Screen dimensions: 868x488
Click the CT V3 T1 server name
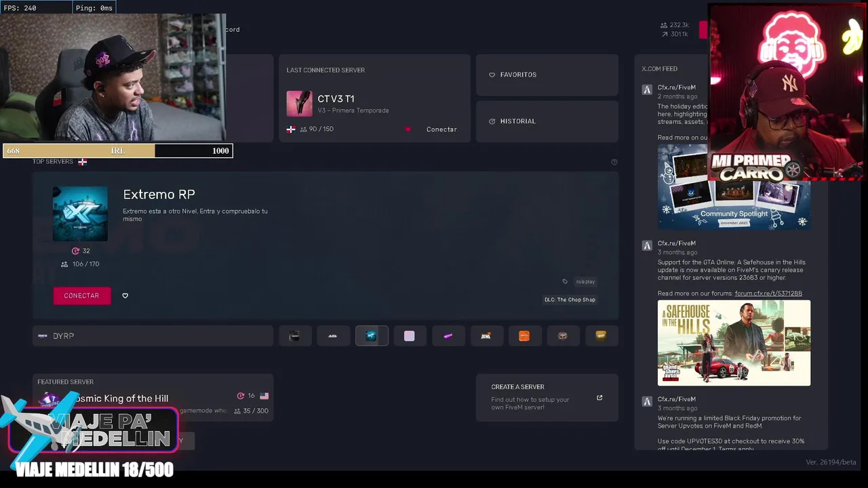tap(336, 99)
